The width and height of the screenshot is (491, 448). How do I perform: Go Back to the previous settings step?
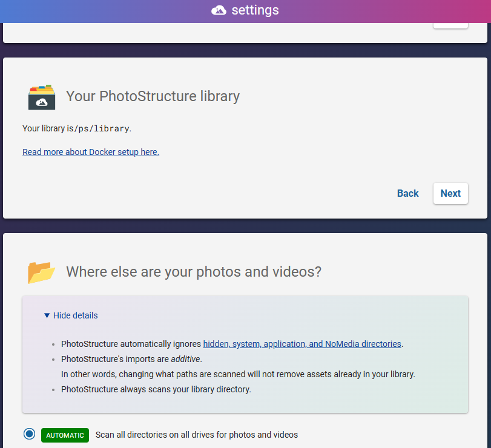point(407,193)
